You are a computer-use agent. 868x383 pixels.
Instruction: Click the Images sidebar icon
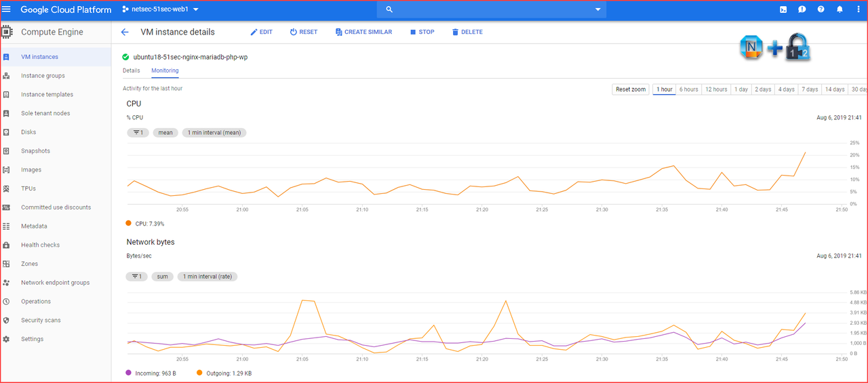pos(6,169)
